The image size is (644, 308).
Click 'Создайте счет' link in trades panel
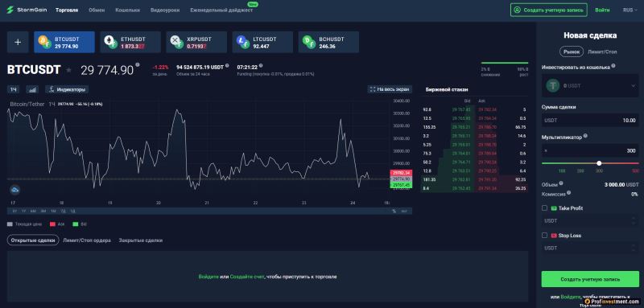point(246,277)
